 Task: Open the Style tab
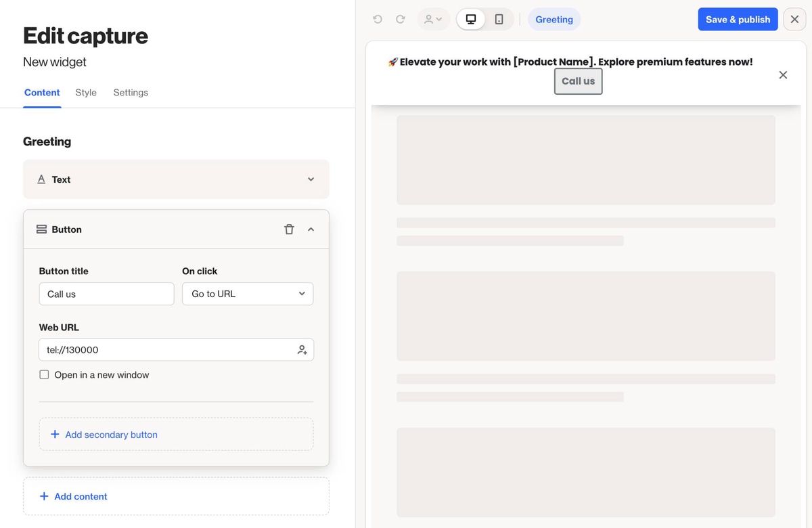[x=86, y=93]
